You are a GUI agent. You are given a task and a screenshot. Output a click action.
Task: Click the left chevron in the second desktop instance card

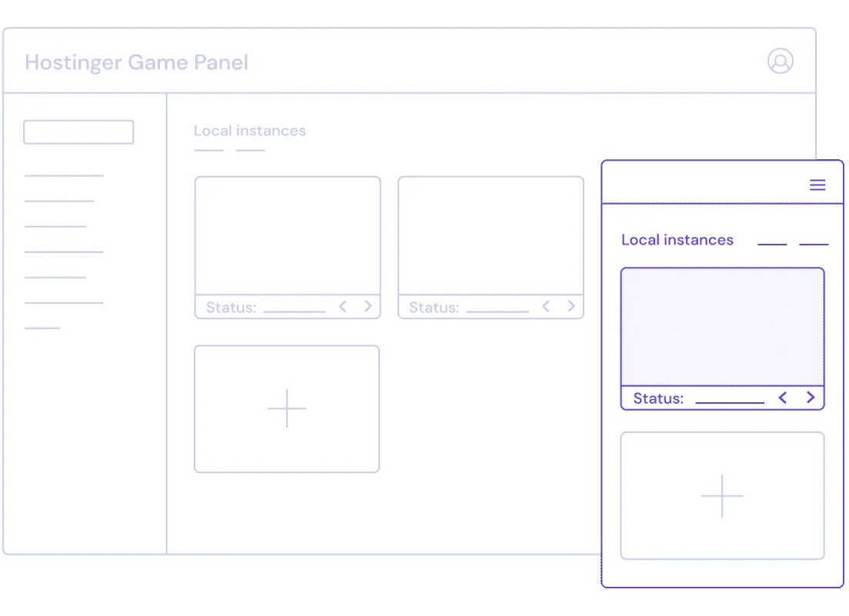(546, 307)
